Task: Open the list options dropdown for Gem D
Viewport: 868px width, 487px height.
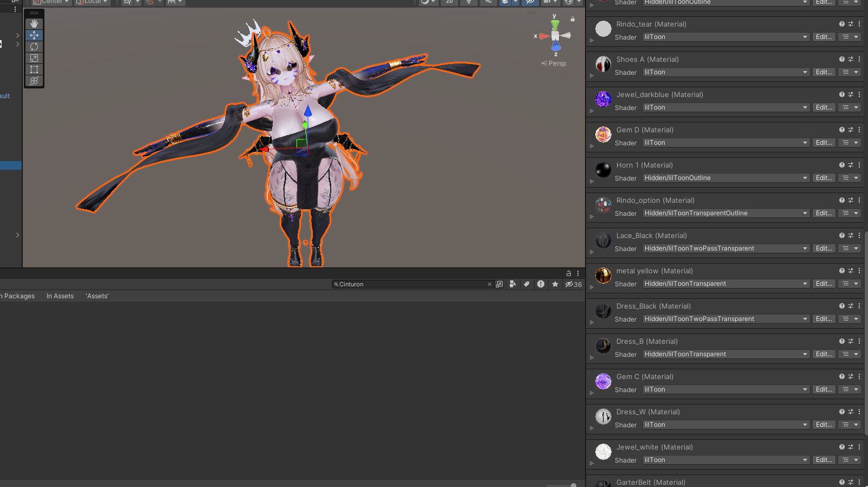Action: (x=850, y=143)
